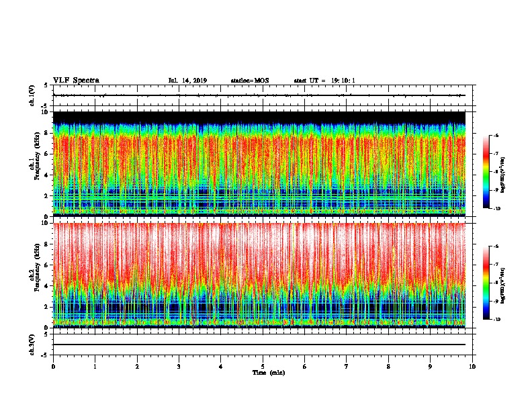Click the ch.3 voltage waveform trace
This screenshot has width=532, height=411.
pyautogui.click(x=259, y=345)
